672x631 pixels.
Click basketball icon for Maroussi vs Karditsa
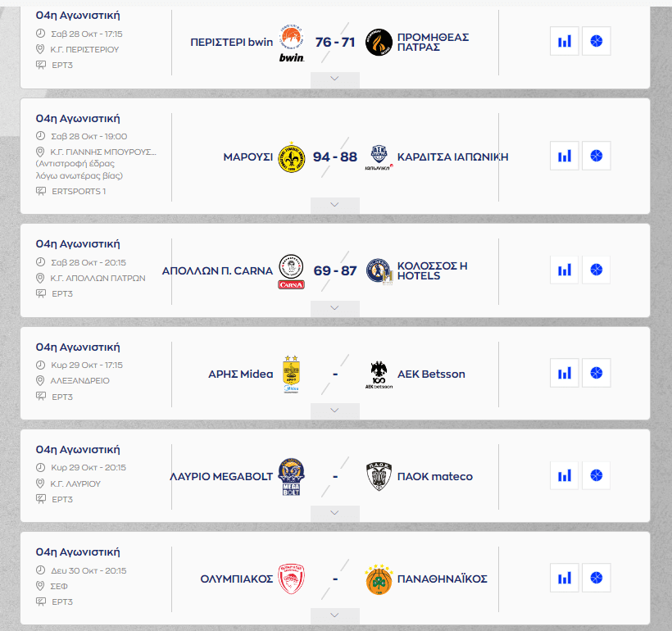click(x=596, y=156)
